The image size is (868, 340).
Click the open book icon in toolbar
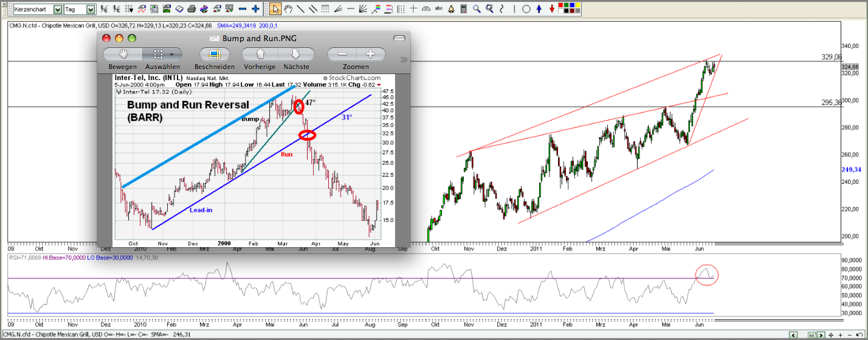pyautogui.click(x=179, y=9)
